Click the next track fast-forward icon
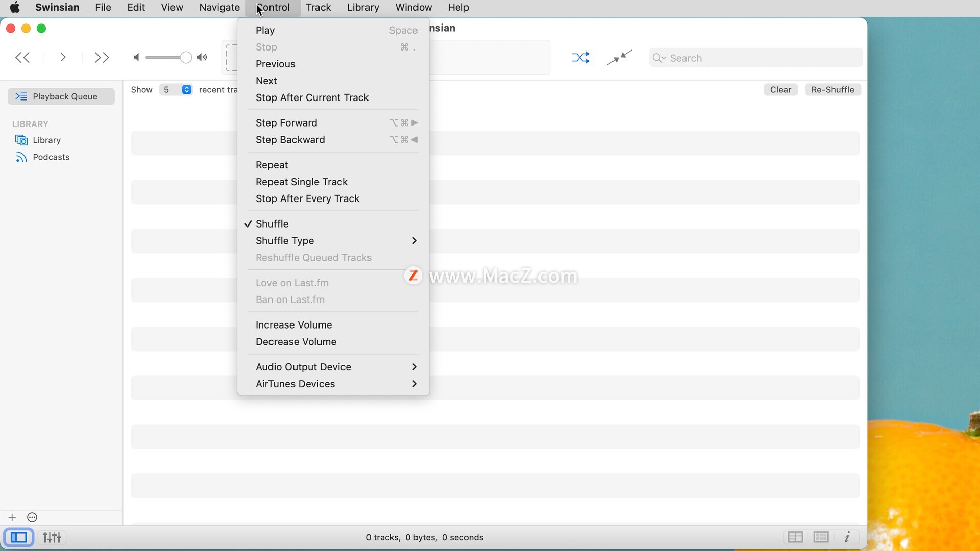Viewport: 980px width, 551px height. pyautogui.click(x=102, y=57)
